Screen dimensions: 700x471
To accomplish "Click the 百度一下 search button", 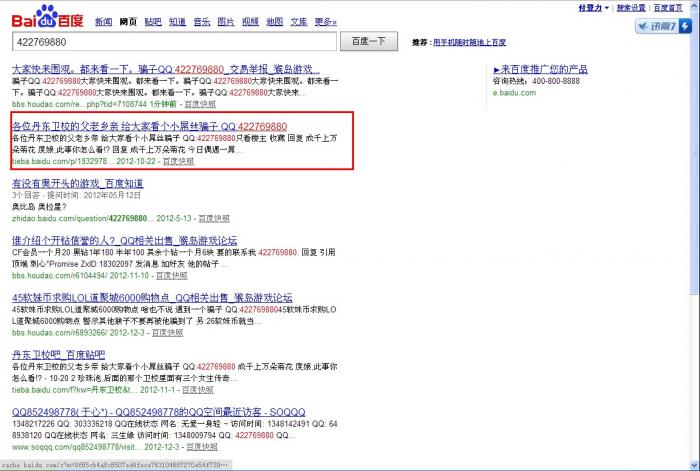I will click(369, 42).
